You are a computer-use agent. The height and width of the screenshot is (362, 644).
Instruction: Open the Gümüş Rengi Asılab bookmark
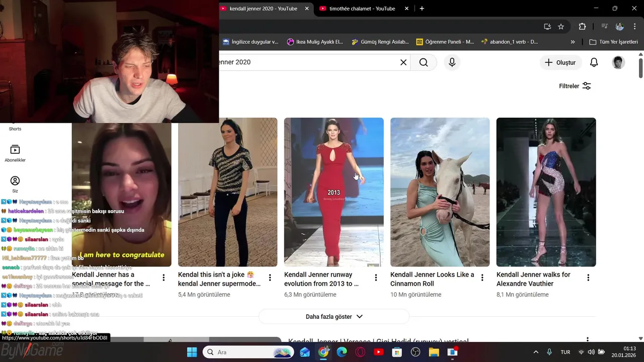[x=380, y=42]
